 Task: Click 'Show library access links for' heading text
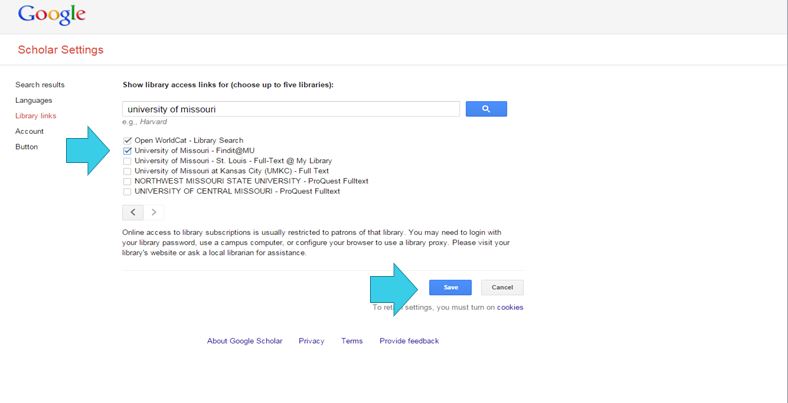(228, 85)
